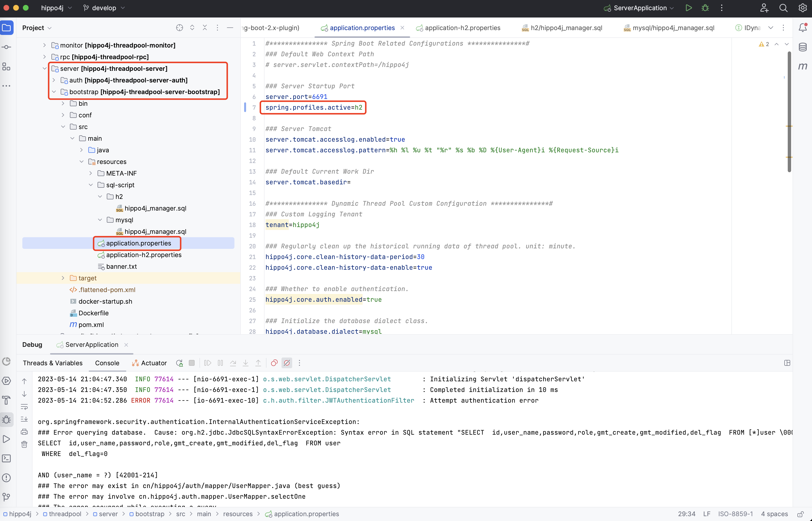Open bootstrap in the breadcrumb navigation

click(150, 514)
